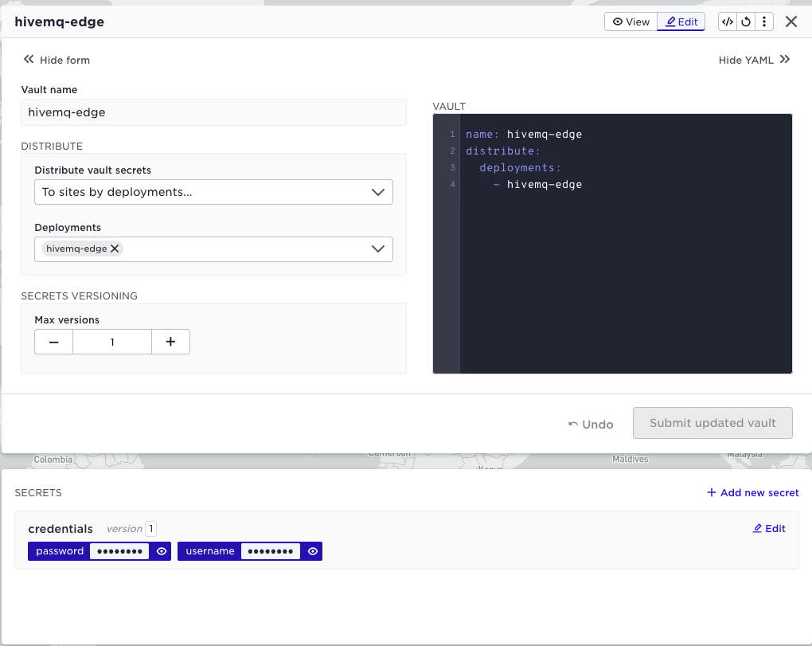Click the version 1 badge on credentials
812x646 pixels.
pyautogui.click(x=150, y=528)
